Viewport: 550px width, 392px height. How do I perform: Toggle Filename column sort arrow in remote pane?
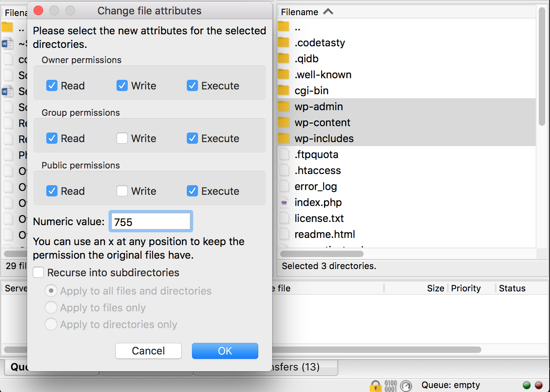(x=328, y=12)
